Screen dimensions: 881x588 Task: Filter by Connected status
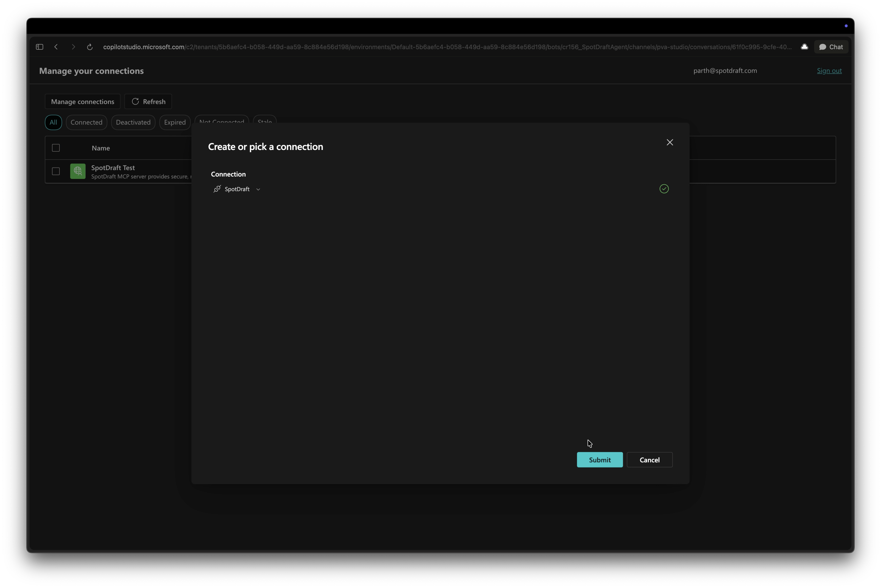(x=86, y=122)
